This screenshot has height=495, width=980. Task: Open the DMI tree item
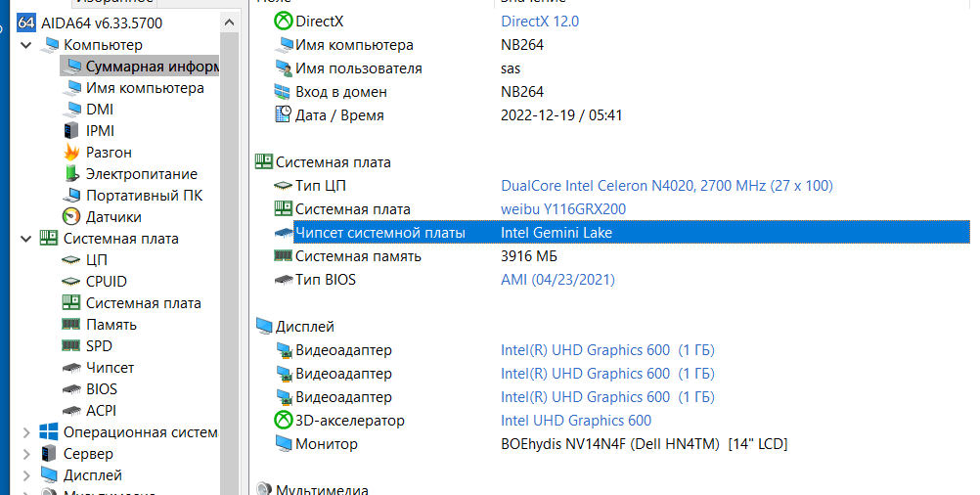click(x=100, y=110)
